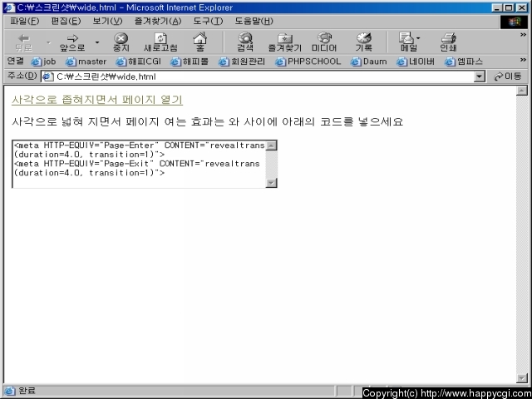The height and width of the screenshot is (399, 532).
Task: Open the Favorites (즐겨찾기) toolbar icon
Action: [284, 42]
